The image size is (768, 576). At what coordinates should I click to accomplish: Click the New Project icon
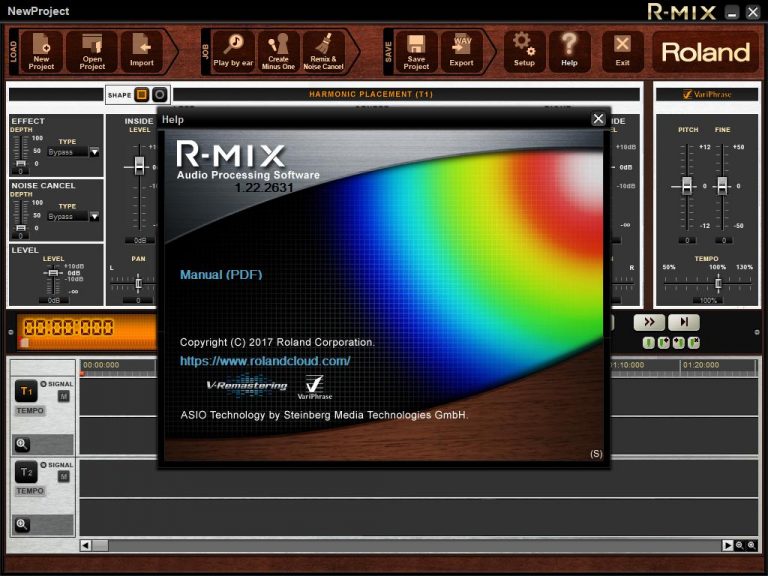(41, 51)
